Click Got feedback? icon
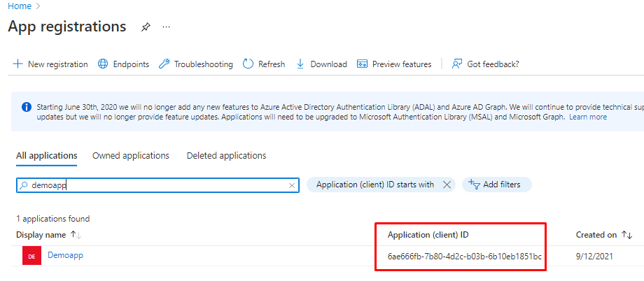Viewport: 644px width, 281px height. 458,64
